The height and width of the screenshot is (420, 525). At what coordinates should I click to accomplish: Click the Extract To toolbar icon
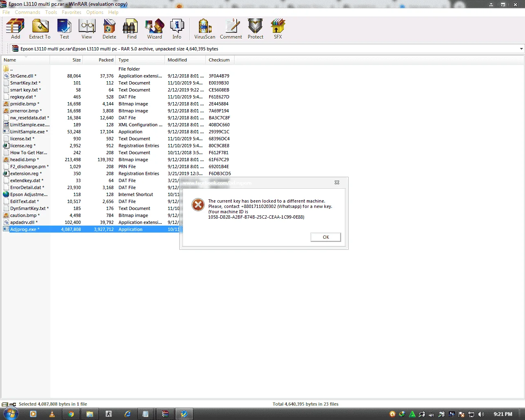[40, 29]
